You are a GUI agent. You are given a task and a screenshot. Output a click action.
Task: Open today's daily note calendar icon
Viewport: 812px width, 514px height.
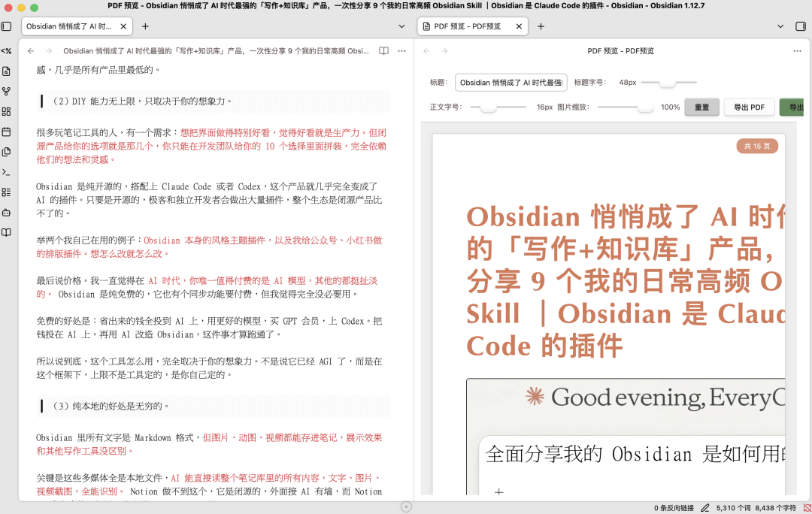(6, 132)
